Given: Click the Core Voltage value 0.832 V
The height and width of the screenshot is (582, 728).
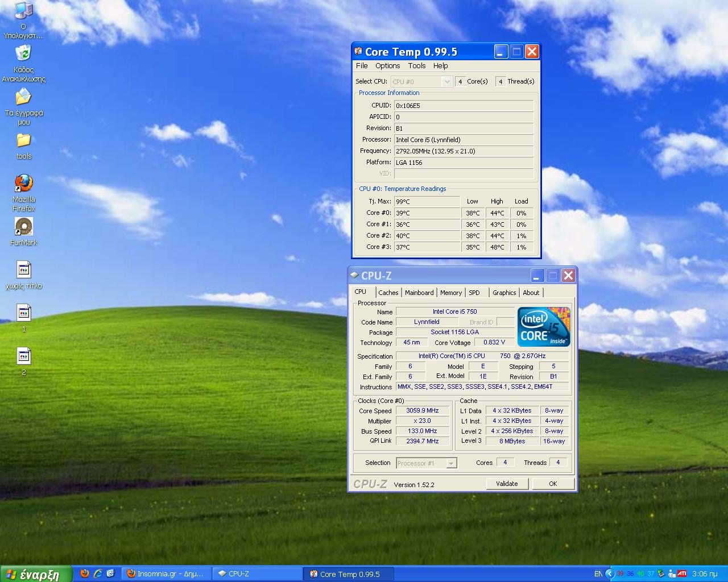Looking at the screenshot, I should tap(494, 342).
